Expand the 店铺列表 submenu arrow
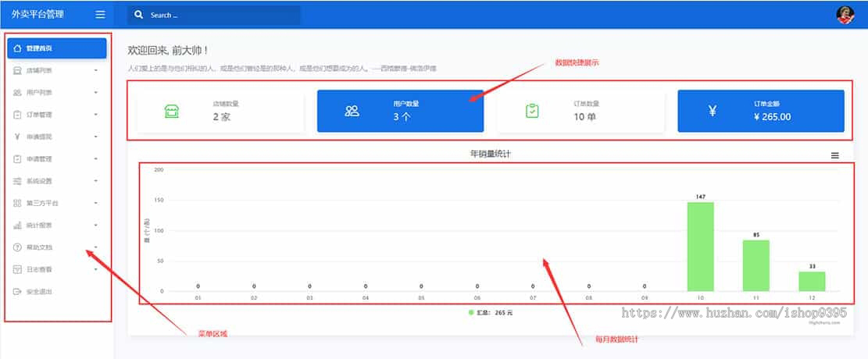The image size is (868, 359). click(x=96, y=71)
